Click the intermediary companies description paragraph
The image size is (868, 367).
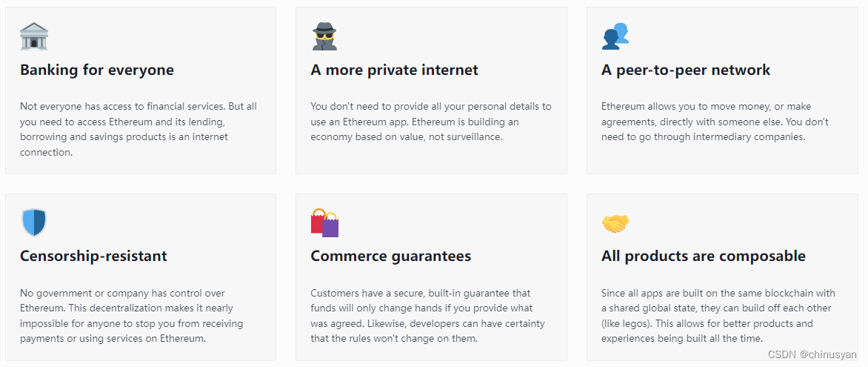715,122
